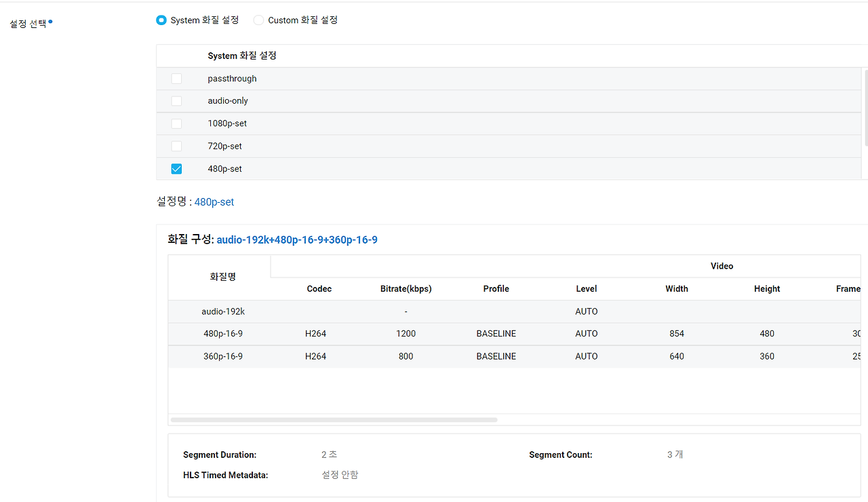Screen dimensions: 868x502
Task: Check the passthrough checkbox
Action: [x=176, y=79]
